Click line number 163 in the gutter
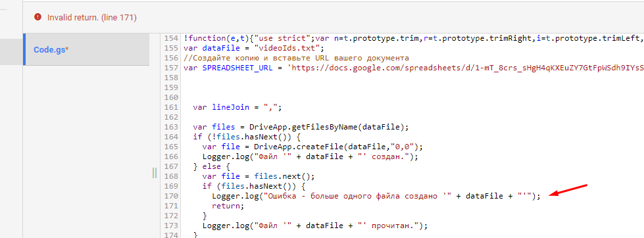The width and height of the screenshot is (644, 238). point(170,127)
